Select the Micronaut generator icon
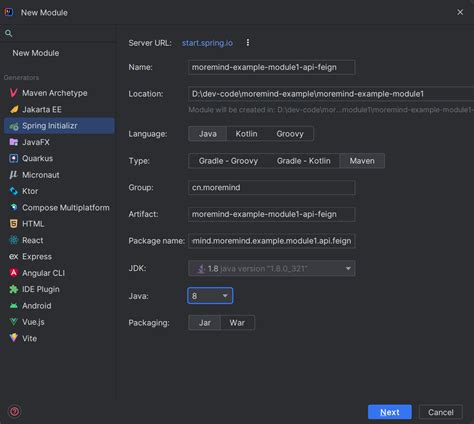The image size is (474, 424). tap(13, 175)
